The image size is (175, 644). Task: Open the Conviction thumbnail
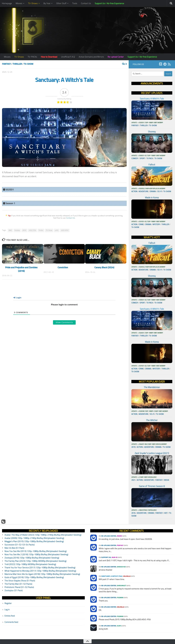pyautogui.click(x=64, y=254)
